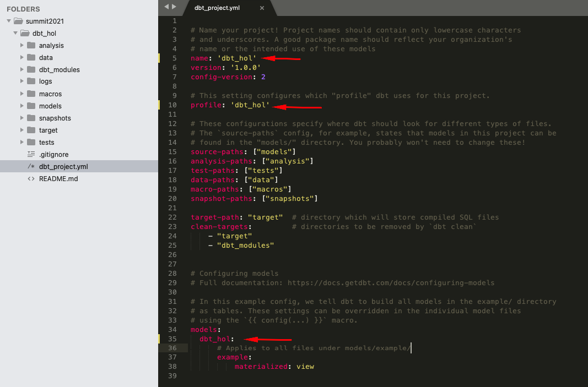Collapse the dbt_hol folder tree

(16, 34)
